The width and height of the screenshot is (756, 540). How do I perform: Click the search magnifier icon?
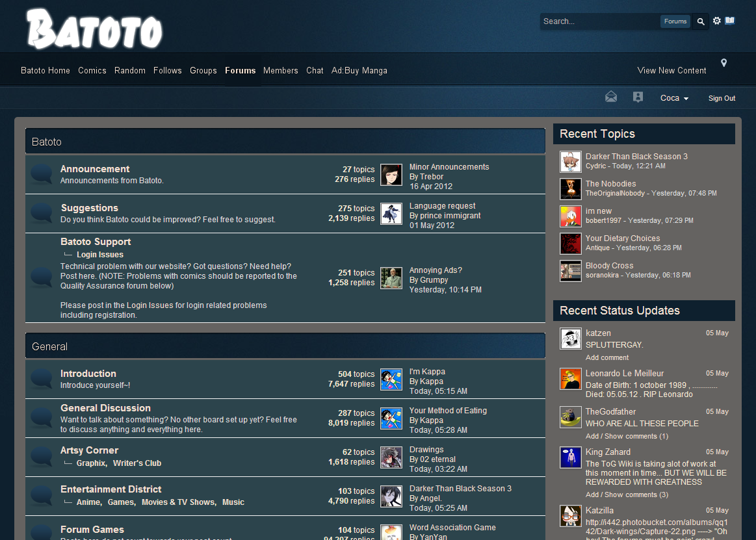pyautogui.click(x=701, y=21)
